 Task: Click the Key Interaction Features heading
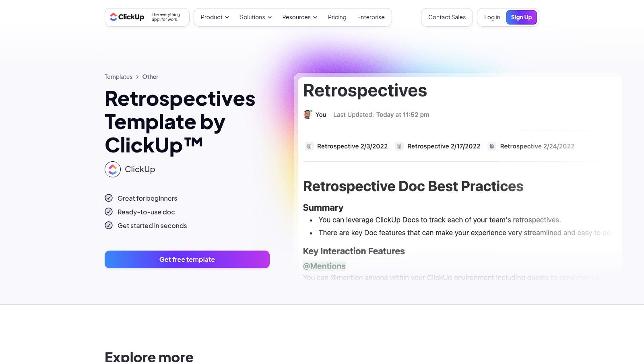point(354,251)
